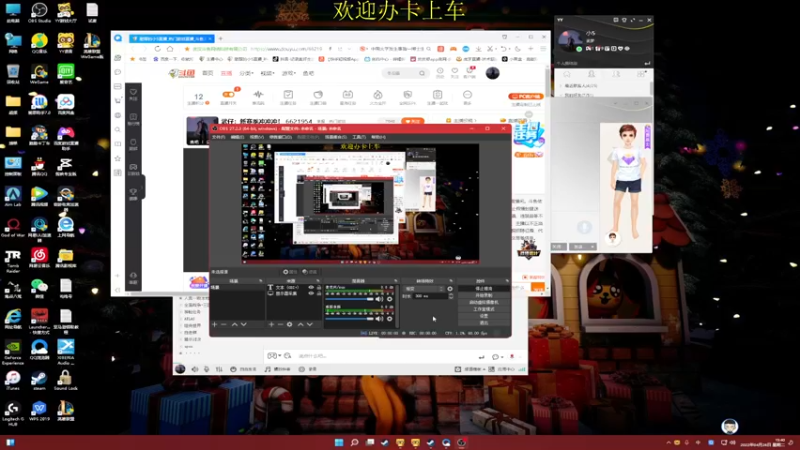Click the waveform icon in Douyu toolbar

pos(258,95)
